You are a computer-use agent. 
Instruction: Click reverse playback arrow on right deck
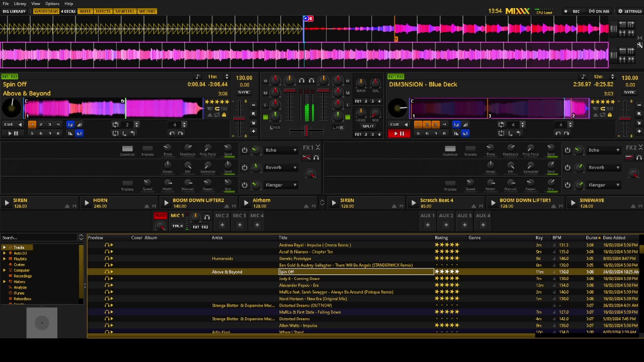pos(406,124)
